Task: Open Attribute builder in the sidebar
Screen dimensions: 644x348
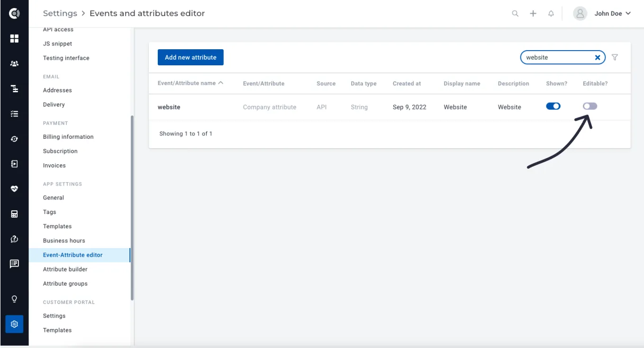Action: coord(65,269)
